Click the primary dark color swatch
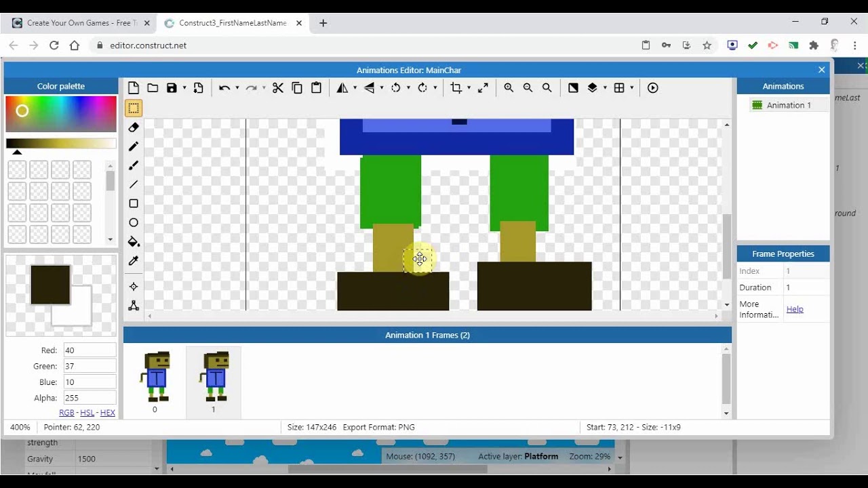Image resolution: width=868 pixels, height=488 pixels. tap(50, 284)
